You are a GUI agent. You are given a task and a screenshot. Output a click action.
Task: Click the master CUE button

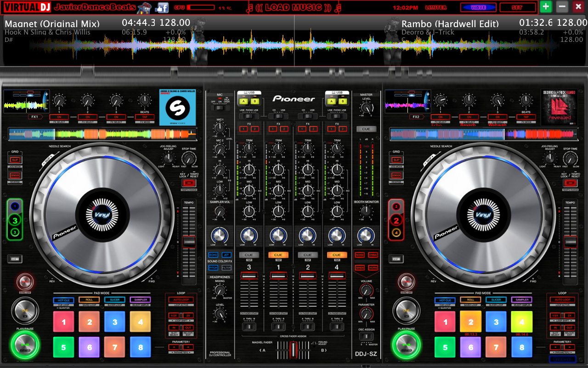point(366,129)
